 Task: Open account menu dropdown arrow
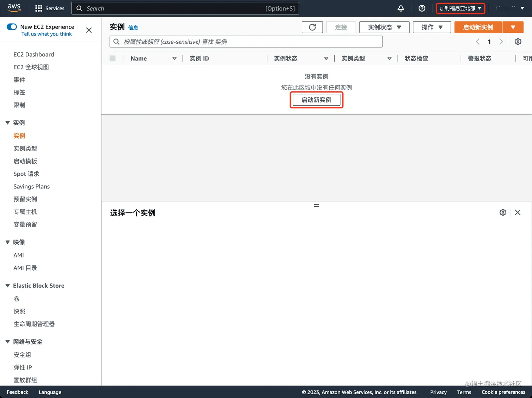point(522,8)
